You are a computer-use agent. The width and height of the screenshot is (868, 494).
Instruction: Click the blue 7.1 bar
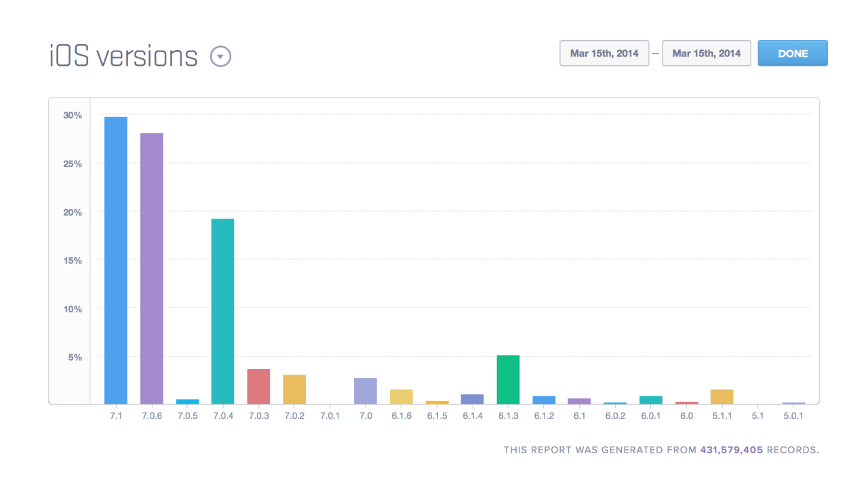pos(116,261)
